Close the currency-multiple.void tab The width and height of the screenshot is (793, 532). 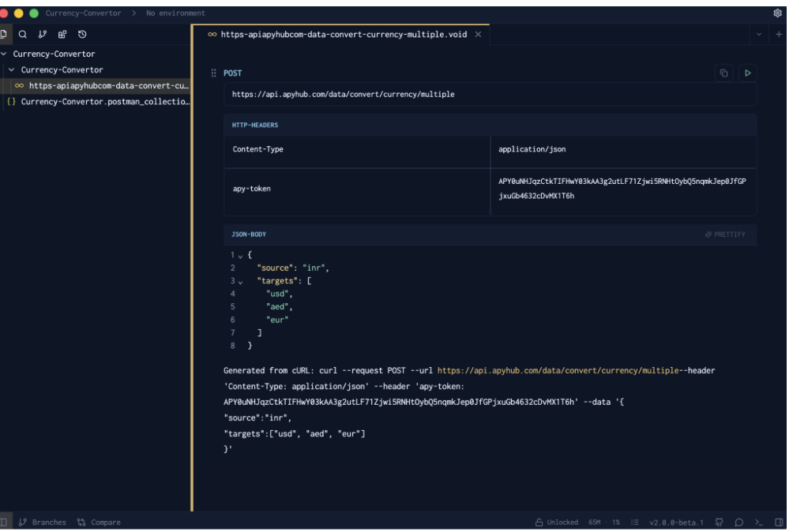click(478, 35)
